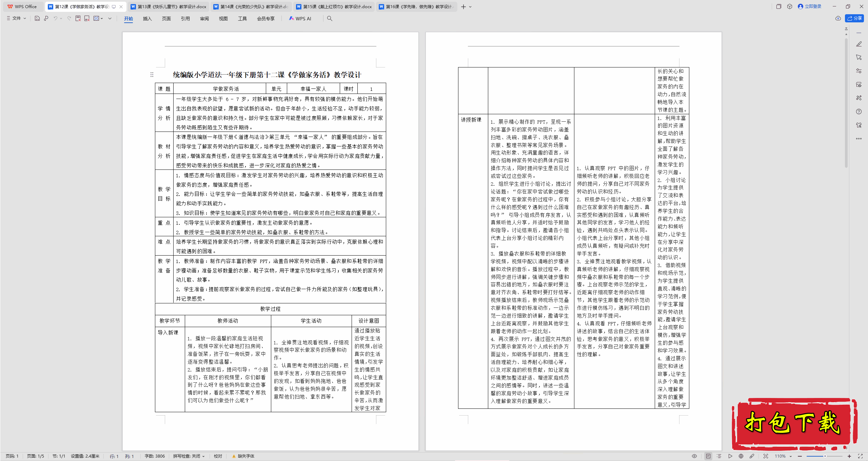Viewport: 868px width, 461px height.
Task: Click the 分享 share button
Action: [x=854, y=18]
